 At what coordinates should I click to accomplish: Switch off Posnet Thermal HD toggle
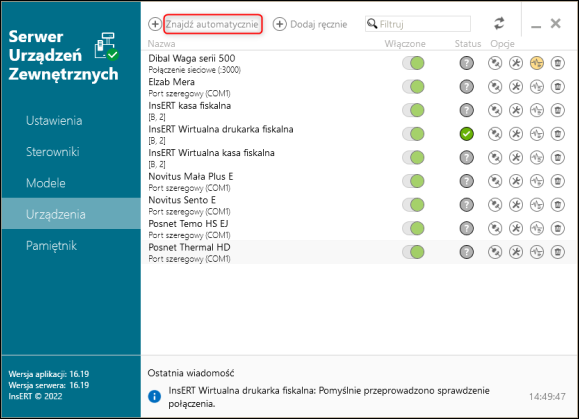tap(413, 252)
